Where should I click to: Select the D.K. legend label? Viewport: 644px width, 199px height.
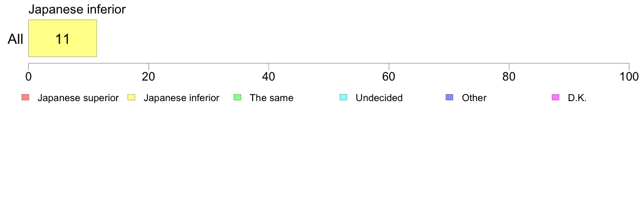577,98
